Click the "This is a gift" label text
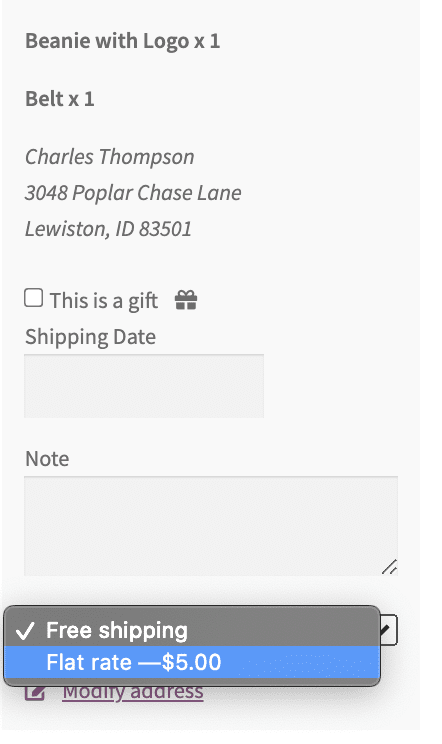The height and width of the screenshot is (744, 442). click(x=104, y=301)
